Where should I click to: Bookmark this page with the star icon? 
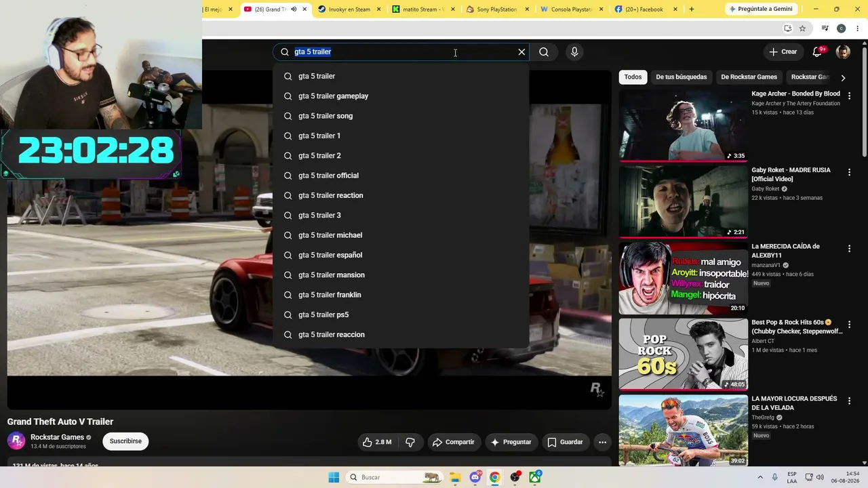tap(802, 28)
